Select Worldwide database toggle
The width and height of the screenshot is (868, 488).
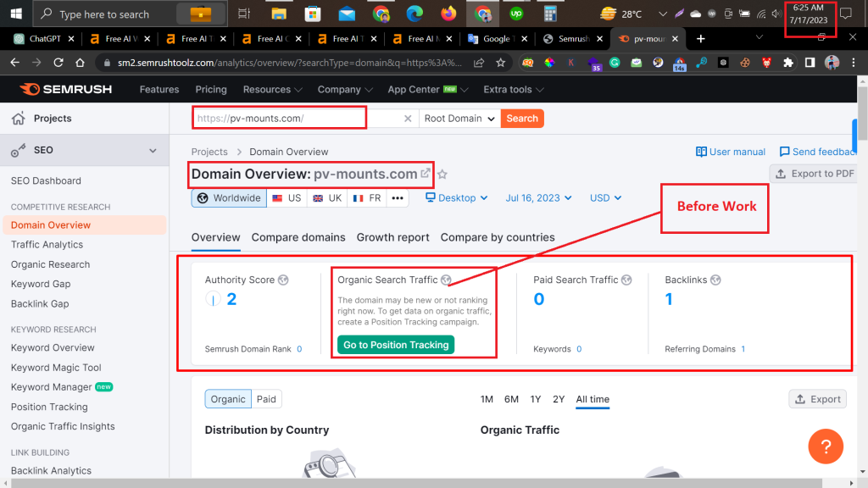click(x=229, y=198)
